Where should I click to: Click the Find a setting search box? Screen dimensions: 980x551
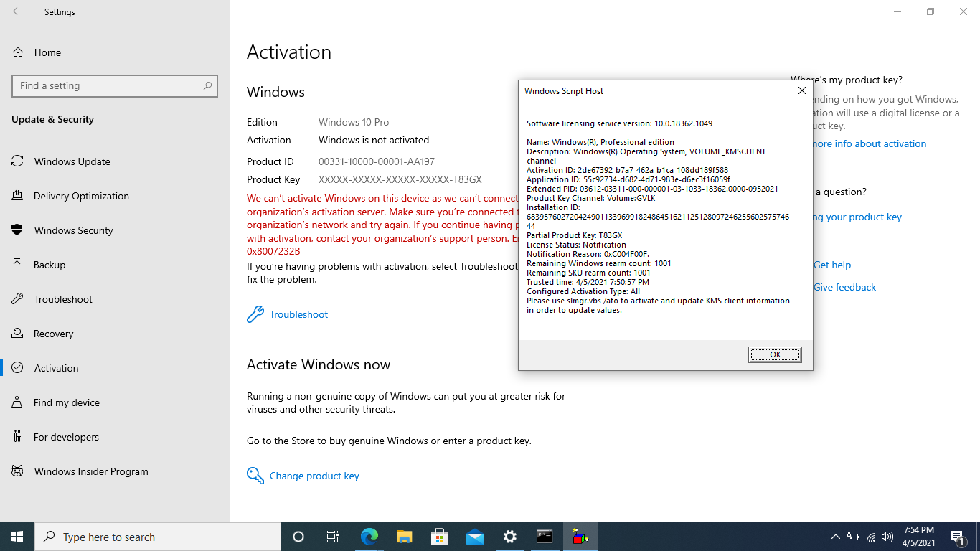115,85
